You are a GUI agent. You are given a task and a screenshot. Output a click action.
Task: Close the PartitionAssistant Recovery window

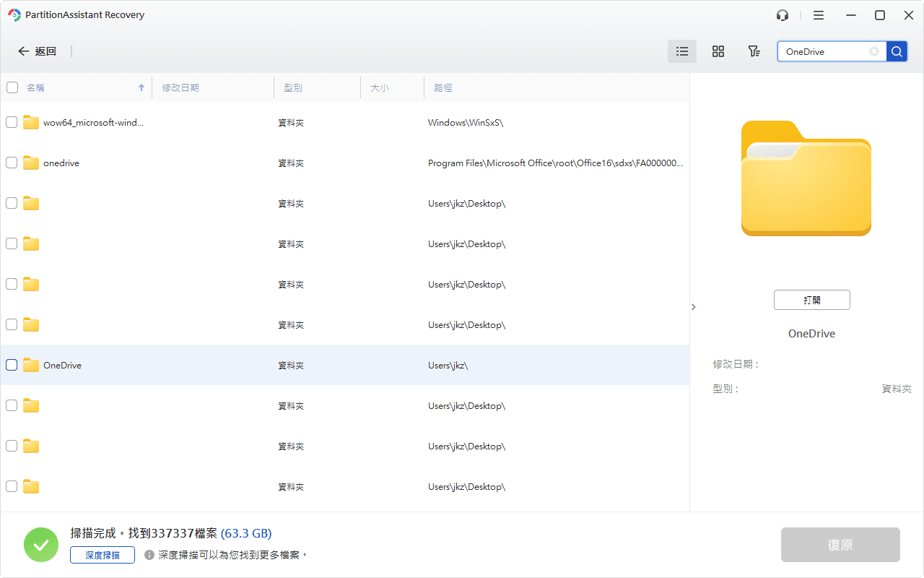tap(909, 15)
